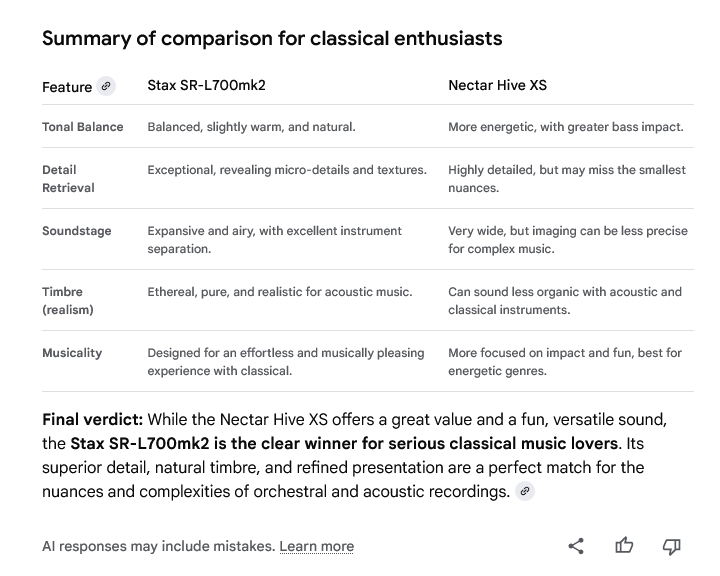Select the Timbre (realism) row label

68,301
